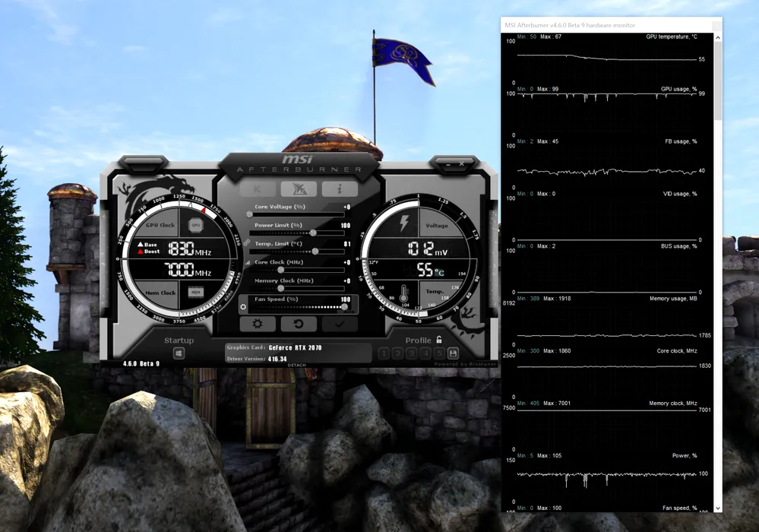Screen dimensions: 759x532
Task: Click the GPU chip icon on clock gauge
Action: pos(195,226)
